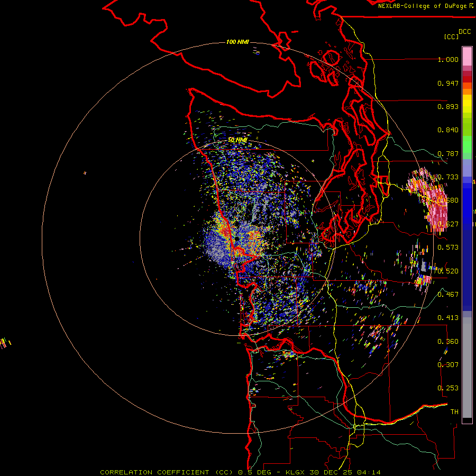Click the [CC] units label
The width and height of the screenshot is (476, 476).
click(x=451, y=36)
